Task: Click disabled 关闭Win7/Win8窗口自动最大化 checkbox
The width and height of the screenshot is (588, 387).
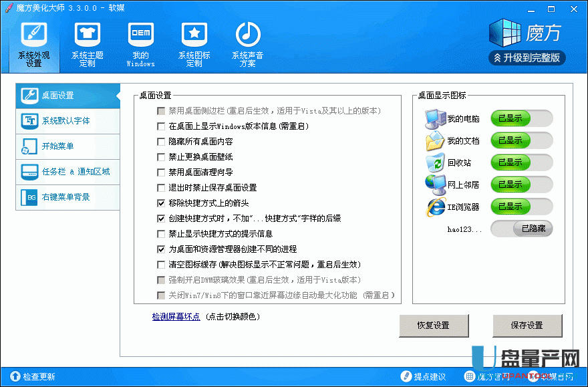Action: [x=161, y=295]
